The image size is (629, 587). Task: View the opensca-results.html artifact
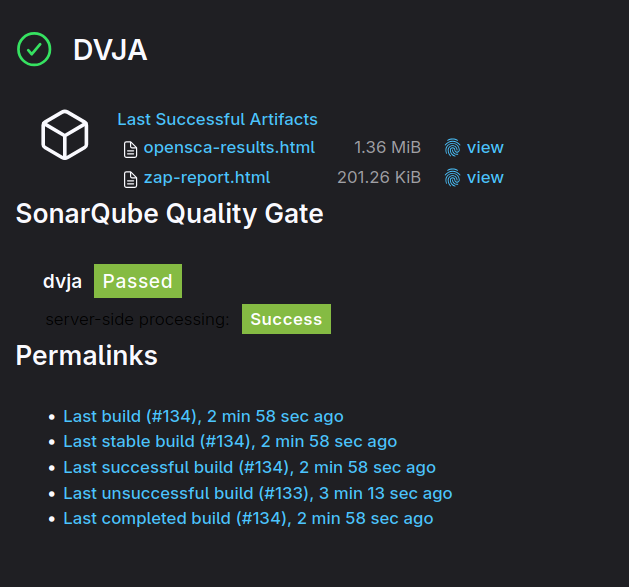pos(485,147)
